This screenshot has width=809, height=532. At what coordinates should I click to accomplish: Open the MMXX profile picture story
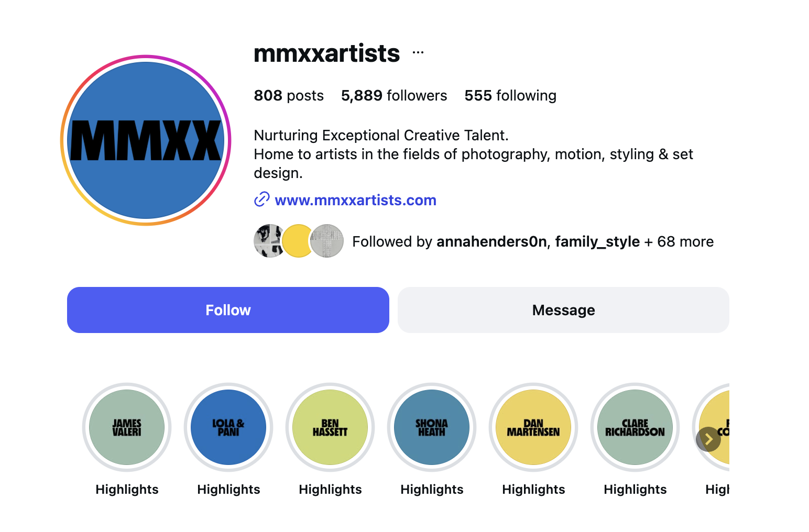point(146,140)
